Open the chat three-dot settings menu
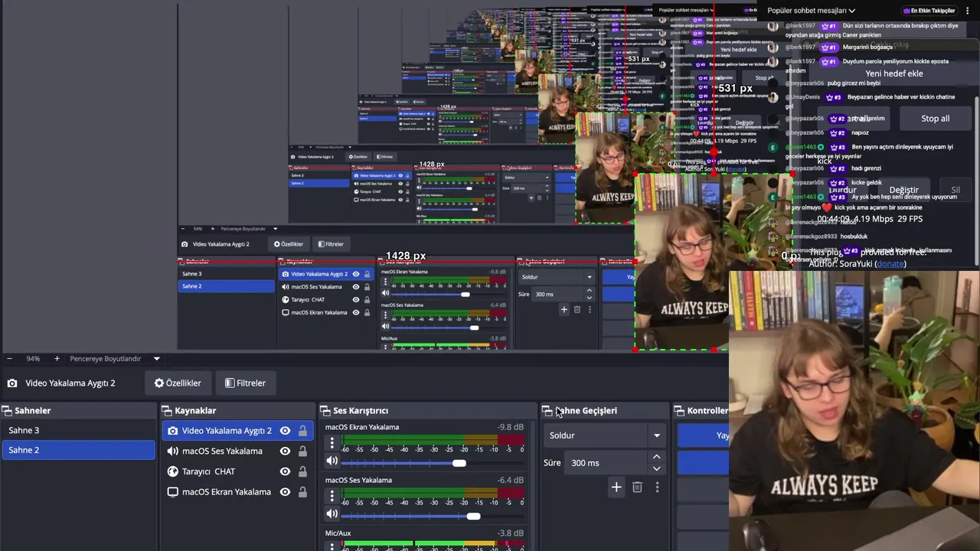980x551 pixels. 967,11
